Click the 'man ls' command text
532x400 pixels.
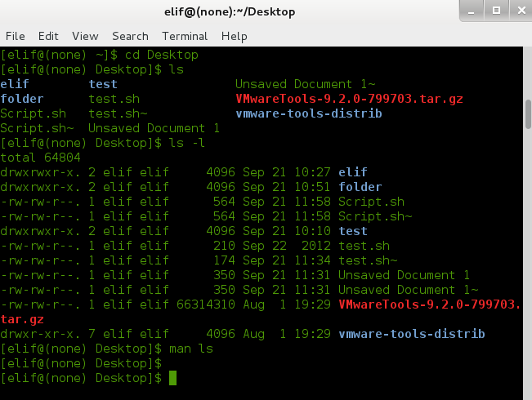[191, 349]
